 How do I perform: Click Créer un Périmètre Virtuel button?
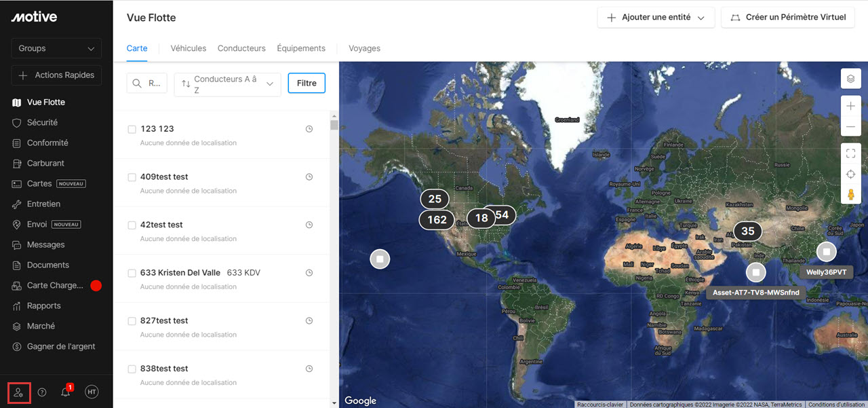point(787,18)
